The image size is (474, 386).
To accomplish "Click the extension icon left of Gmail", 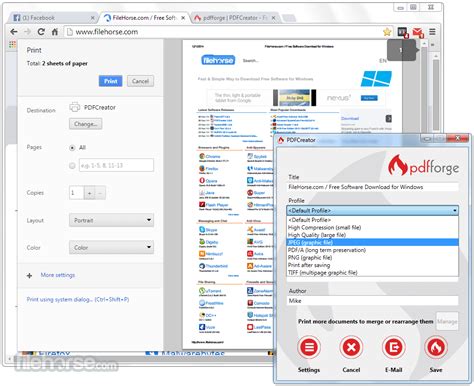I will 403,32.
